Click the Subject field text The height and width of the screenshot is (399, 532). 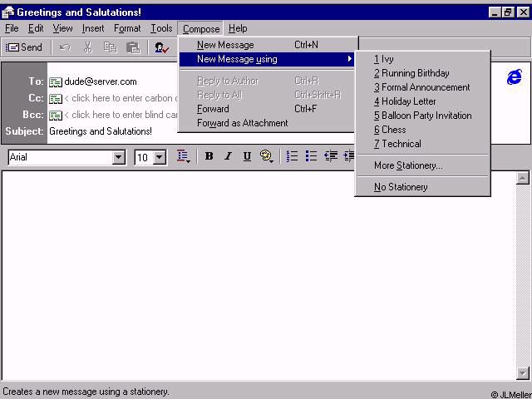101,131
